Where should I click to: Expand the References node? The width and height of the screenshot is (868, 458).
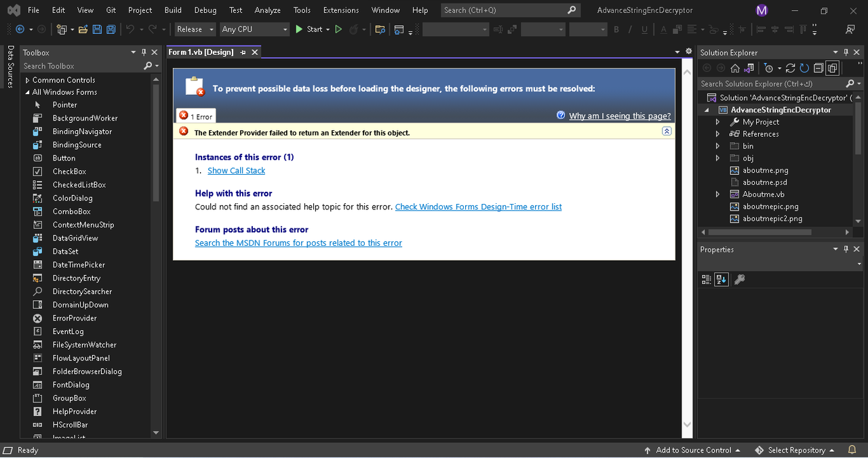(x=717, y=134)
